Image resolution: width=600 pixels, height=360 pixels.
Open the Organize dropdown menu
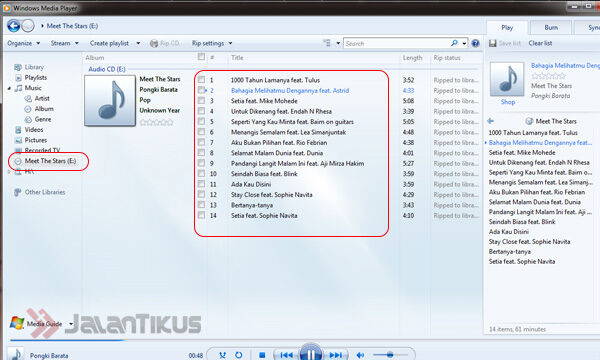click(x=23, y=43)
